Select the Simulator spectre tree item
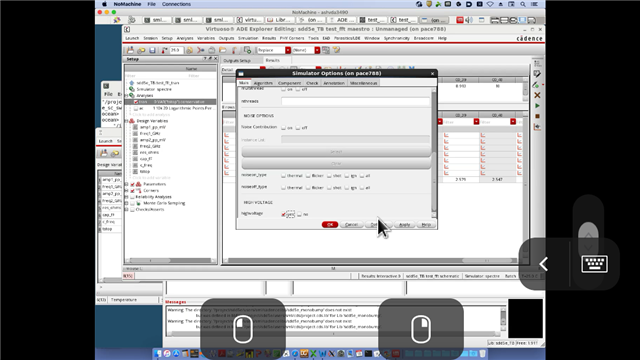The height and width of the screenshot is (360, 640). coord(154,89)
